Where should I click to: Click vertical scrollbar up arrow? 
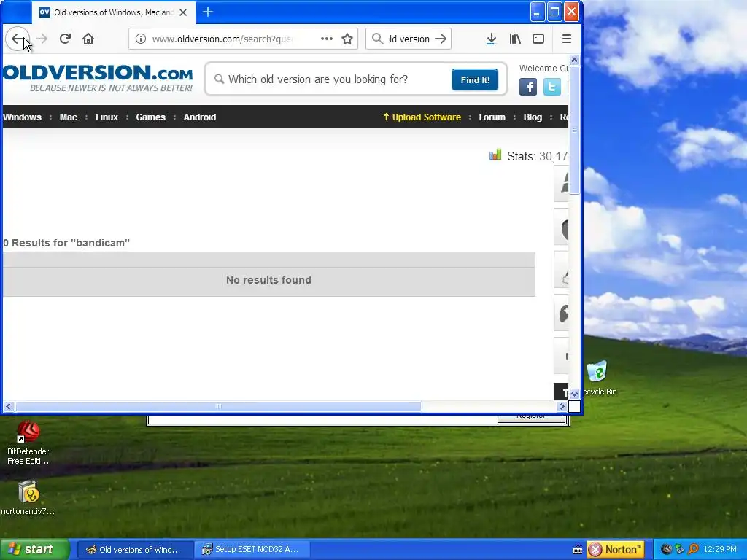coord(574,61)
